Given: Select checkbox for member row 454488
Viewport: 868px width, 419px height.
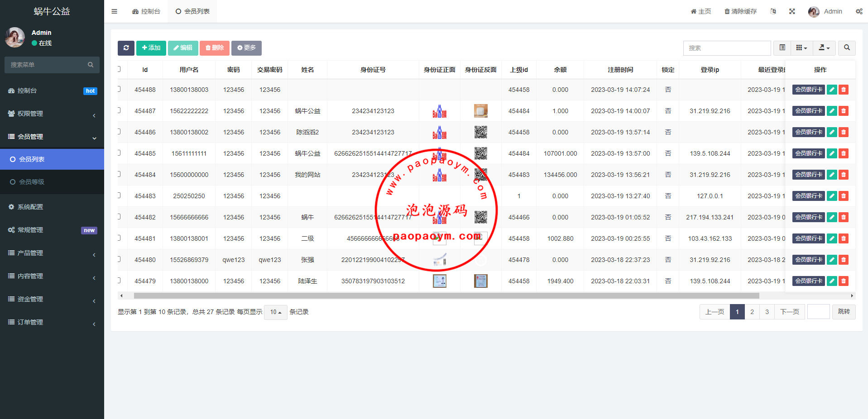Looking at the screenshot, I should click(119, 89).
